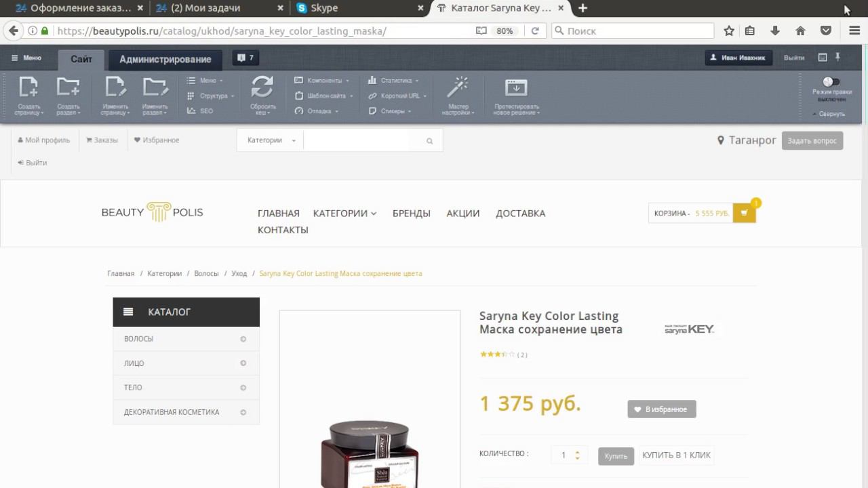This screenshot has height=488, width=868.
Task: Toggle reader view icon in address bar
Action: [481, 30]
